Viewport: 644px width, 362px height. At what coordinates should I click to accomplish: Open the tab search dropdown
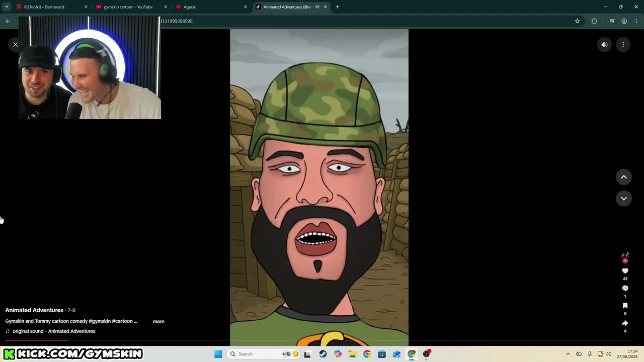click(7, 7)
